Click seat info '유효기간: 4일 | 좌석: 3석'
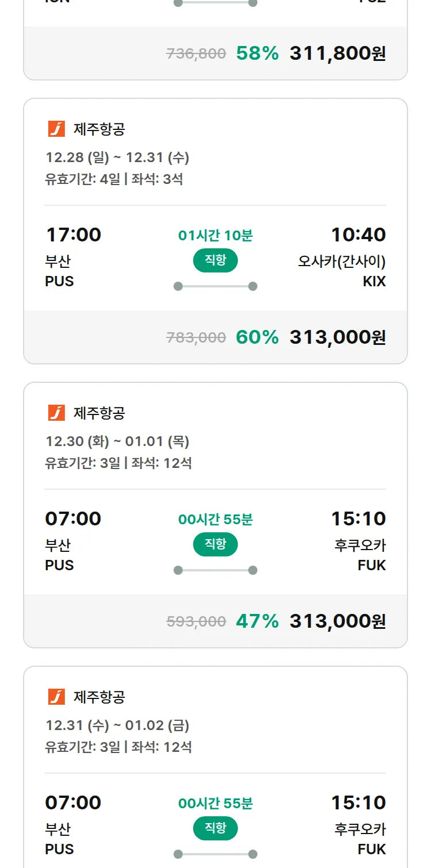 click(x=114, y=179)
